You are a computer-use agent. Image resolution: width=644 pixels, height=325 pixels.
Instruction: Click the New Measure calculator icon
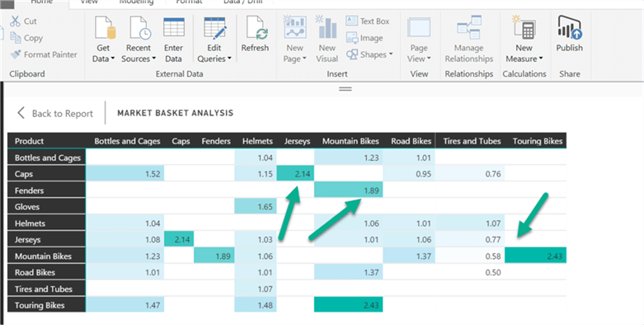point(524,27)
